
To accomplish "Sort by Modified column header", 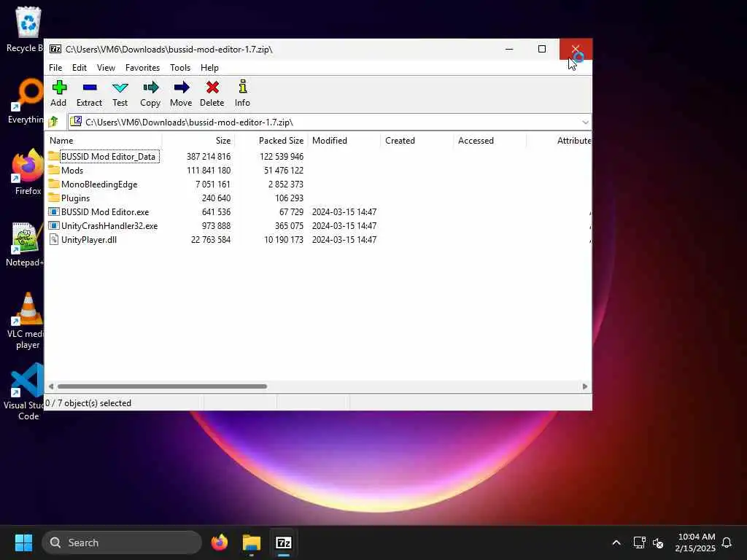I will click(344, 141).
